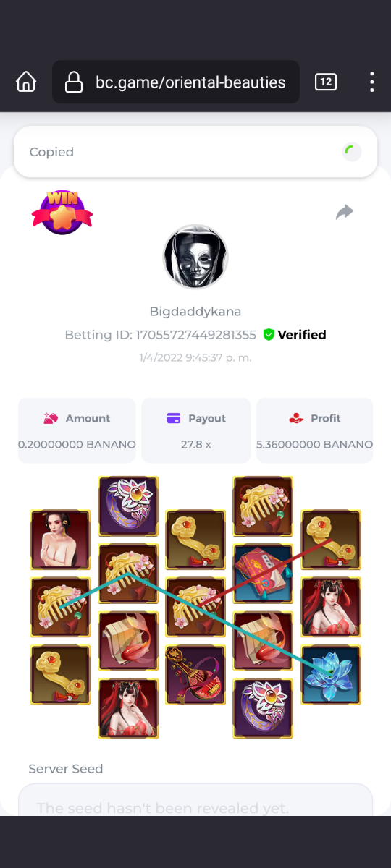Tap the browser home icon

(x=26, y=82)
